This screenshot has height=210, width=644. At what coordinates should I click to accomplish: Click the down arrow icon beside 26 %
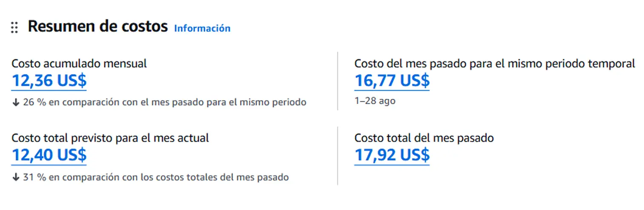coord(15,103)
